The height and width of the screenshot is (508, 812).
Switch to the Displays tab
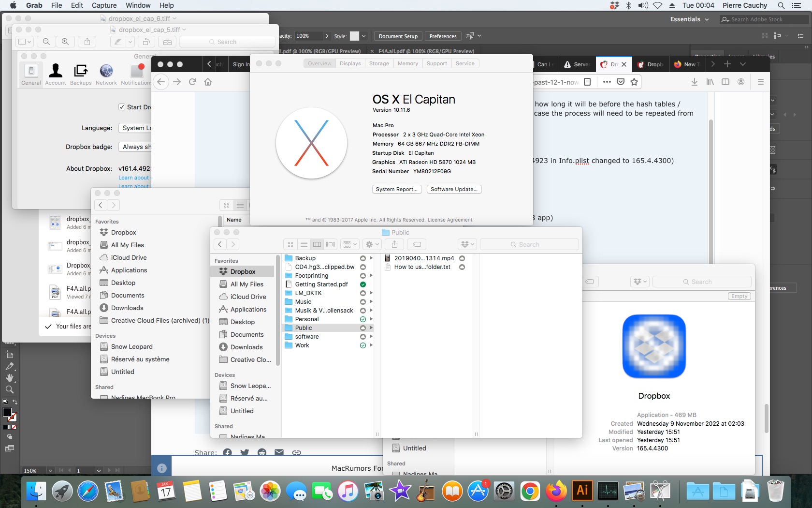(350, 63)
